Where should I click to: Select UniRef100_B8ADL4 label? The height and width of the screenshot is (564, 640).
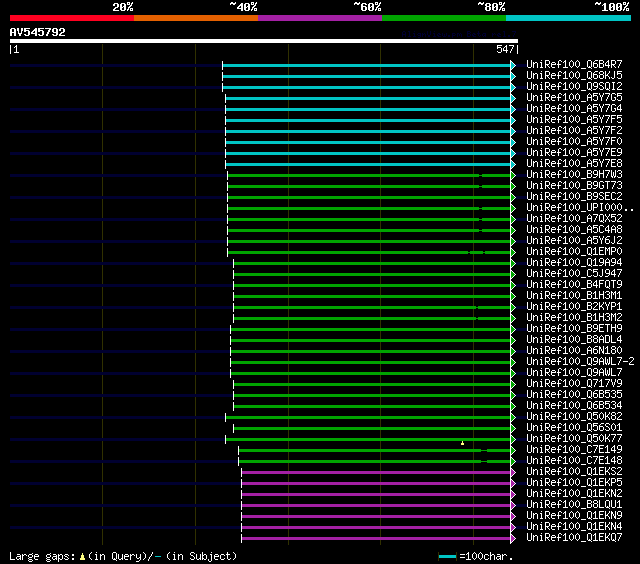pos(574,340)
